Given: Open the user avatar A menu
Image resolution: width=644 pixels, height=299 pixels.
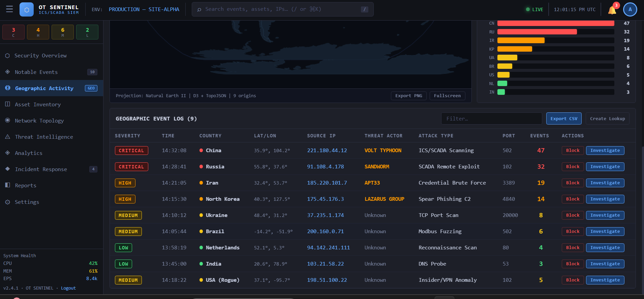Looking at the screenshot, I should (630, 9).
